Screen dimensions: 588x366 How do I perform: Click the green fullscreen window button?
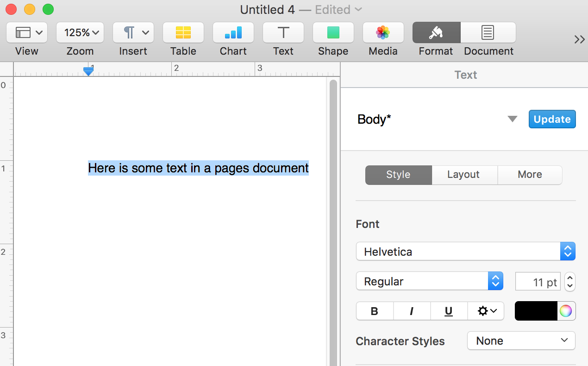tap(48, 9)
